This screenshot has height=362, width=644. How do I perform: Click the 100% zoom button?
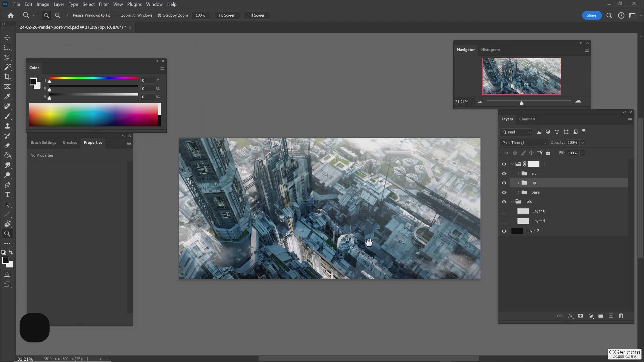coord(200,15)
